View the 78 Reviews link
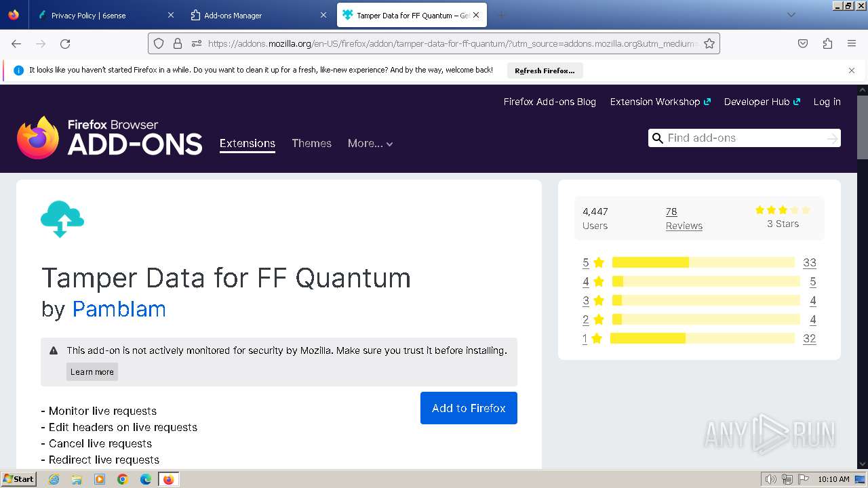 tap(684, 218)
